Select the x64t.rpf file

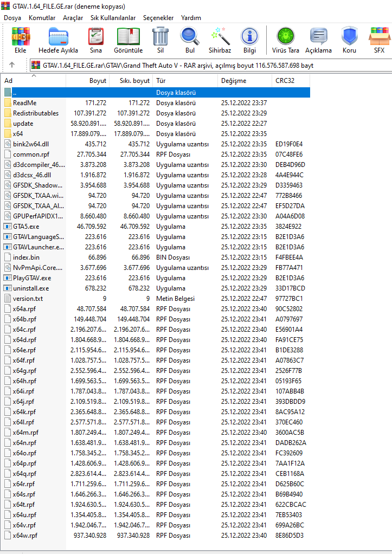(x=24, y=505)
